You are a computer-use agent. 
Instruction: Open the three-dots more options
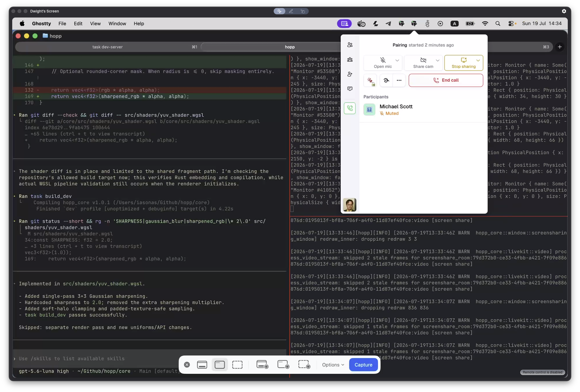click(x=399, y=80)
